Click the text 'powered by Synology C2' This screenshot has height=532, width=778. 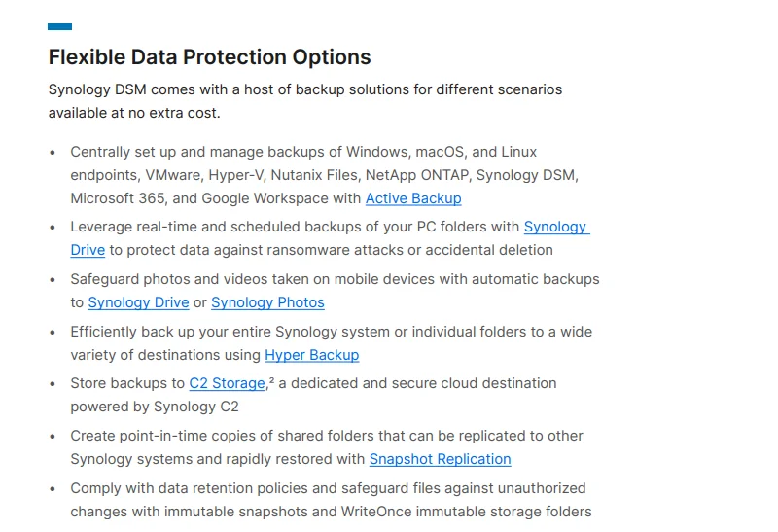tap(154, 407)
